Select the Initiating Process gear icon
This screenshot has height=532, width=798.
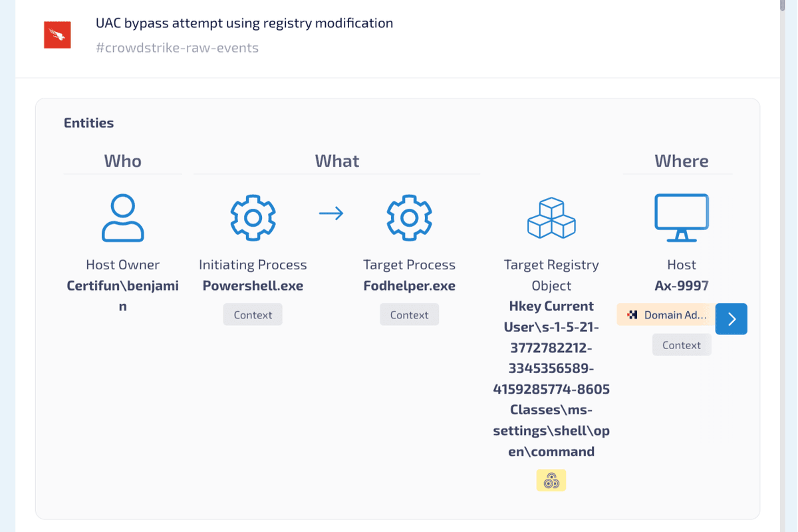click(253, 217)
